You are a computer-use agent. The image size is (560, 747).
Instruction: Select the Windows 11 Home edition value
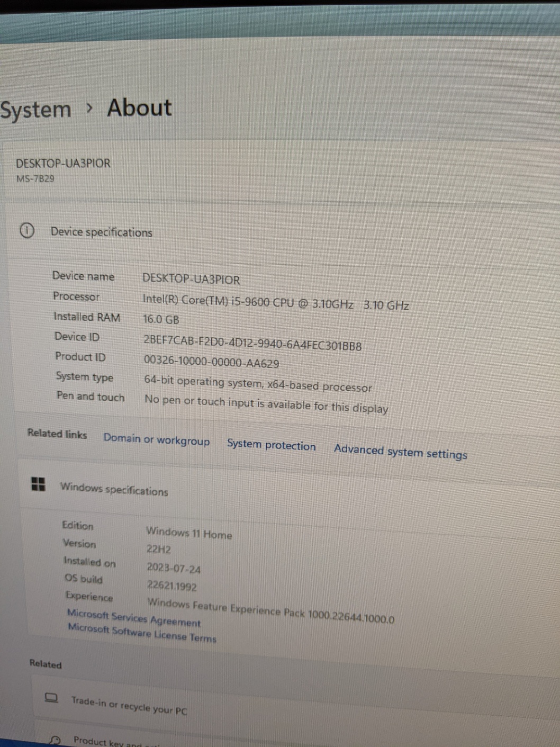(189, 533)
